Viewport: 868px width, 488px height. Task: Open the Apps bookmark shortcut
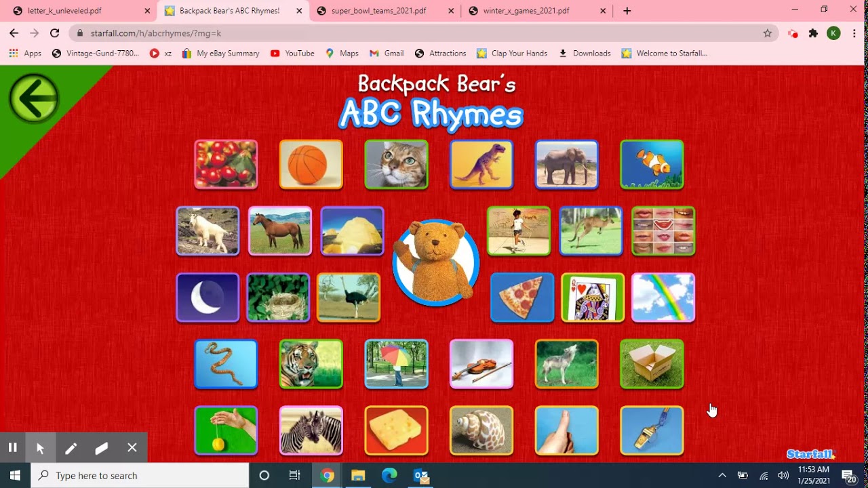point(25,53)
